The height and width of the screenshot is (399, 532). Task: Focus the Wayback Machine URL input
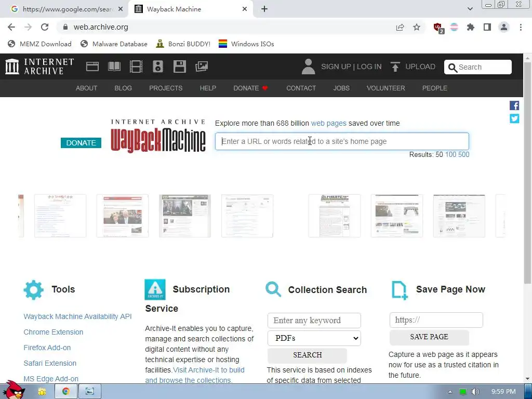point(342,141)
